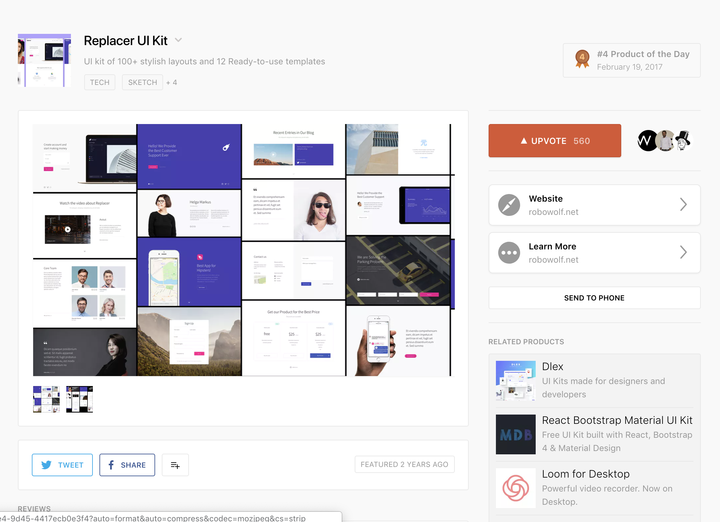Open the middle upvoter's photo avatar
Viewport: 720px width, 522px height.
coord(664,140)
